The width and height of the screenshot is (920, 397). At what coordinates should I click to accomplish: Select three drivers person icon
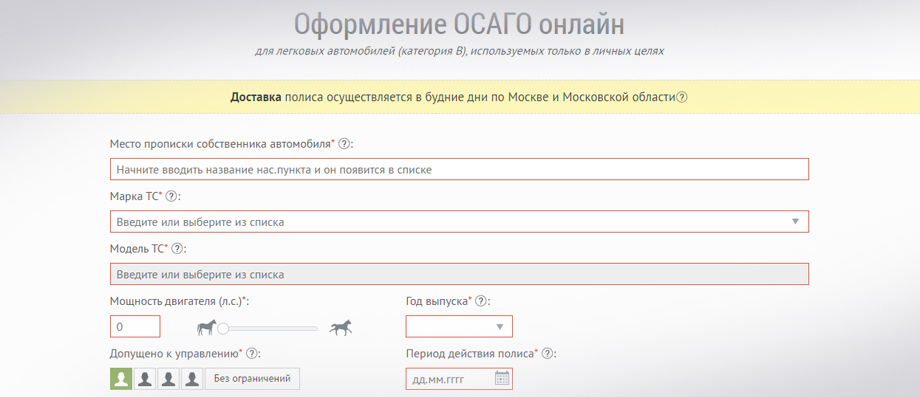pos(168,379)
